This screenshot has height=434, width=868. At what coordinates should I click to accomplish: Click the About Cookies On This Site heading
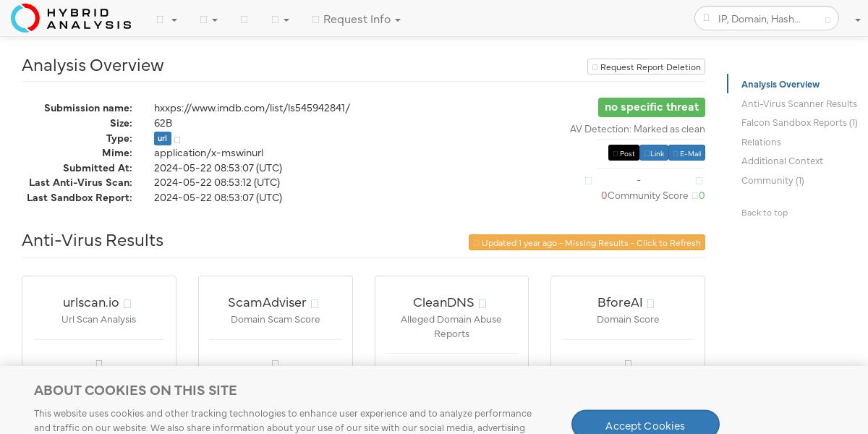135,391
